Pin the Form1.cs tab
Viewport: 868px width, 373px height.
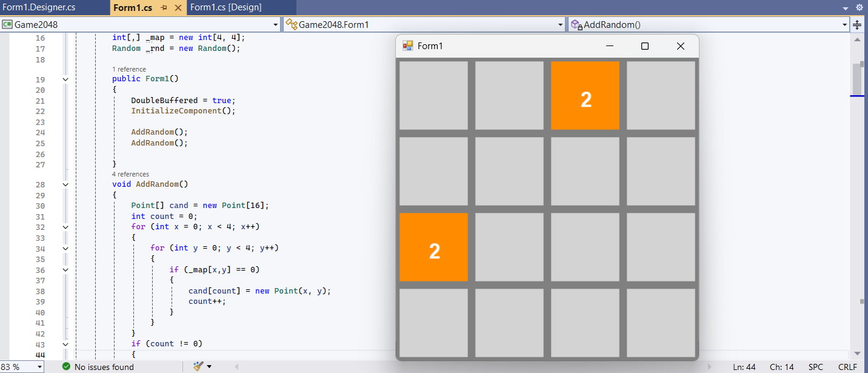click(x=164, y=8)
